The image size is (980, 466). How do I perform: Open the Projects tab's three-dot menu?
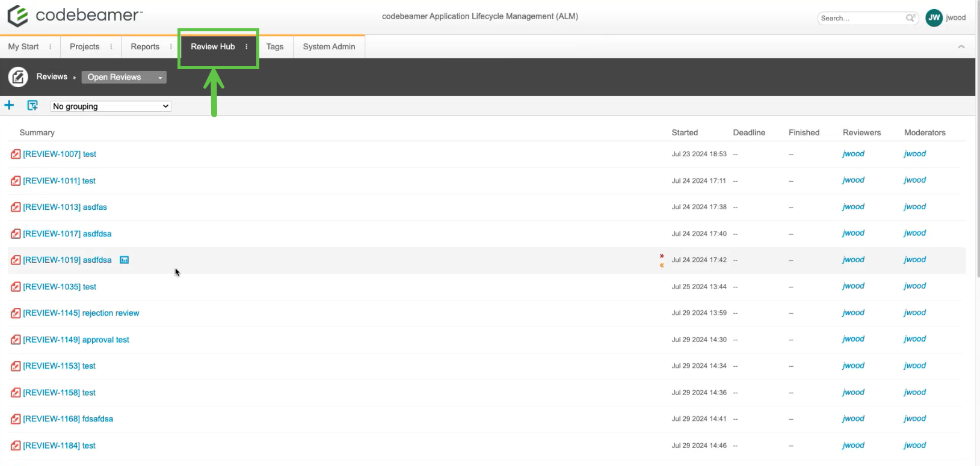(x=111, y=47)
